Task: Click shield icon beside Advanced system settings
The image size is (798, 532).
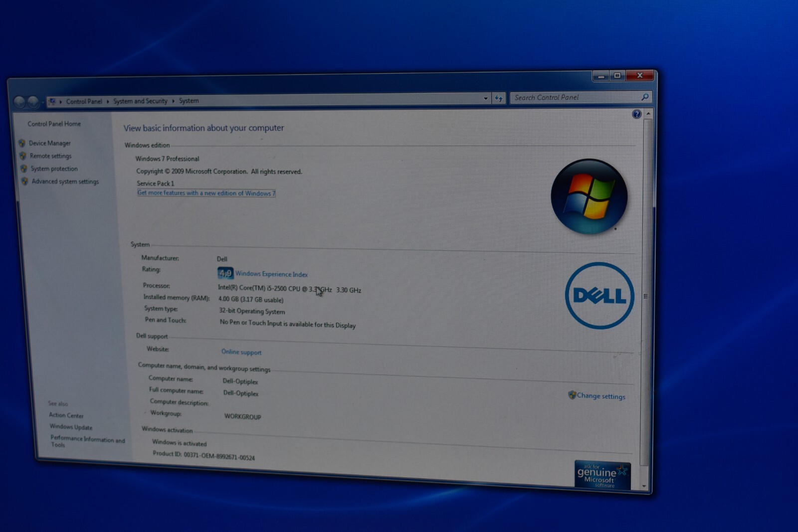Action: tap(24, 181)
